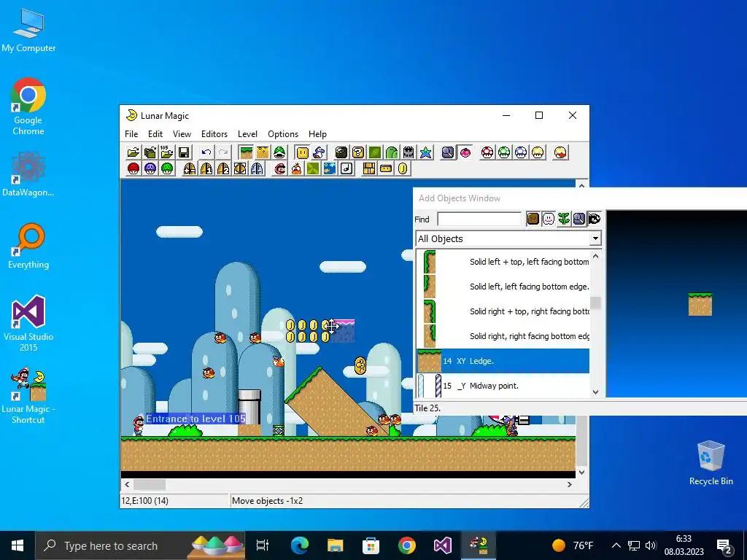The image size is (747, 560).
Task: Click the grey castle toolbar icon
Action: tap(409, 152)
